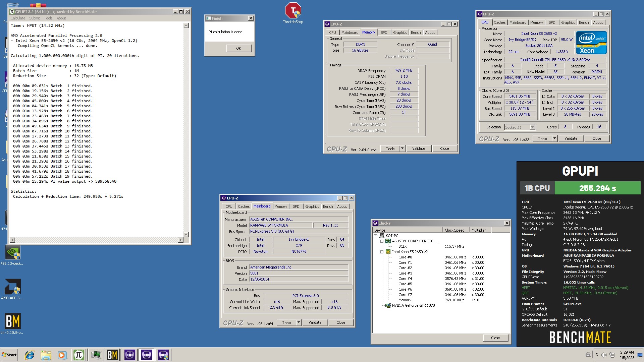Click the GPUPI pi icon in its title bar
This screenshot has height=362, width=644.
12,12
